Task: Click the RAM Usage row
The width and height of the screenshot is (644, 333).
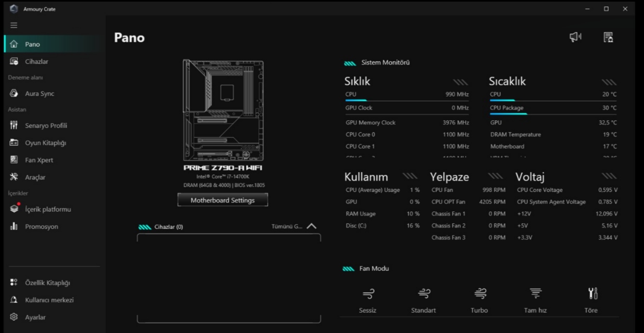Action: 382,213
